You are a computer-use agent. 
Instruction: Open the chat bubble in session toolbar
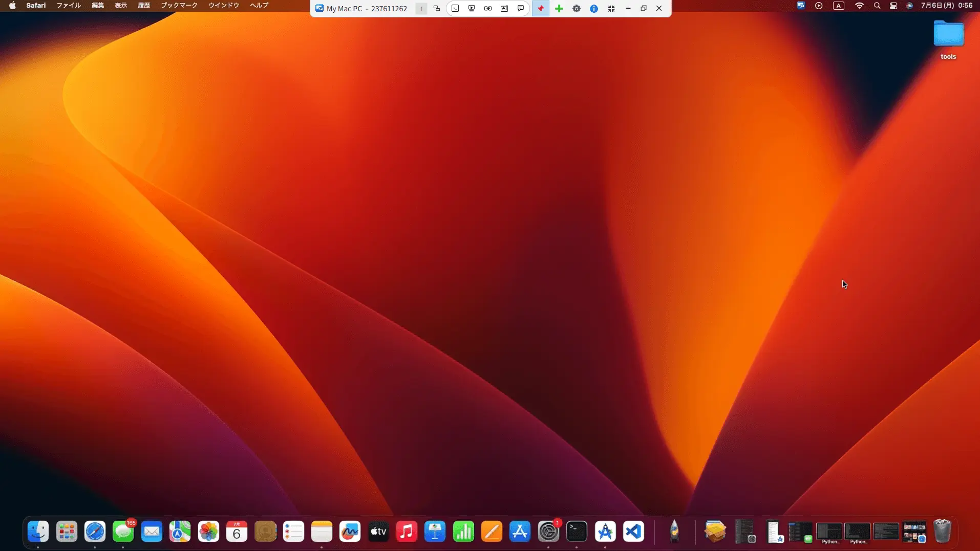coord(521,9)
